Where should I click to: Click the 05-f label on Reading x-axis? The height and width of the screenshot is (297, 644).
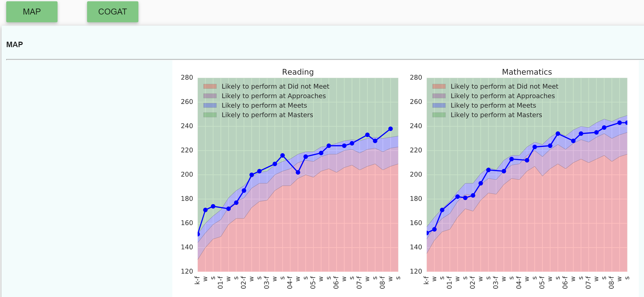click(313, 282)
